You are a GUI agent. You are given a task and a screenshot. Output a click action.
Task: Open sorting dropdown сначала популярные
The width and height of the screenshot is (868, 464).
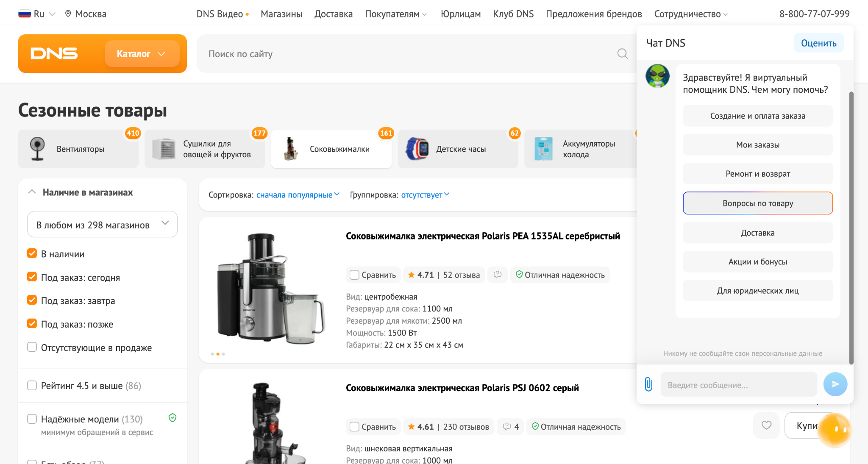click(x=298, y=195)
